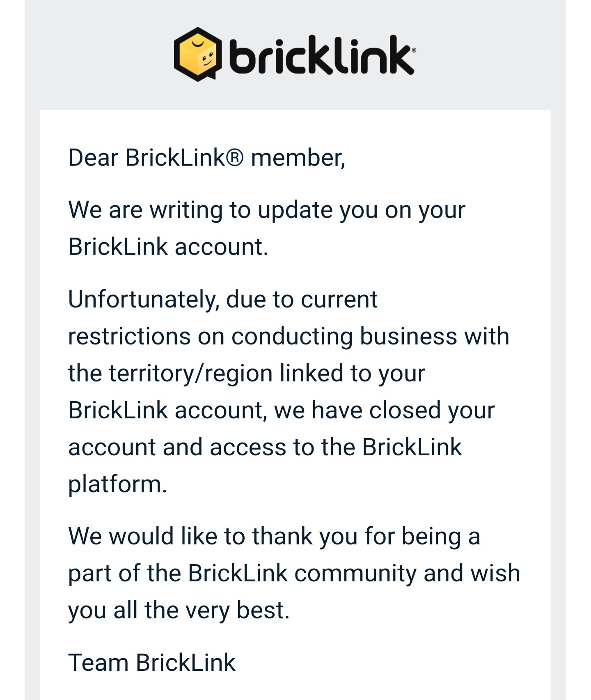The image size is (591, 700).
Task: Click the "you all the very best." closing line
Action: [x=179, y=610]
